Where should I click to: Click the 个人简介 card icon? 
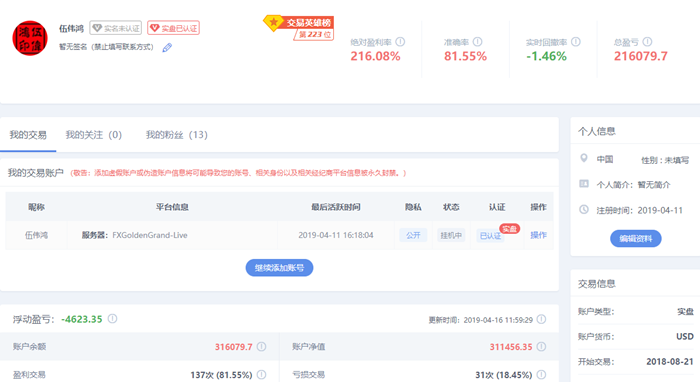pyautogui.click(x=583, y=183)
